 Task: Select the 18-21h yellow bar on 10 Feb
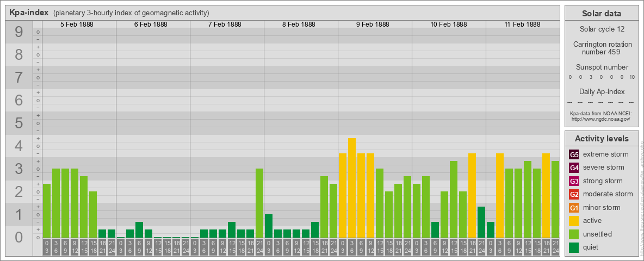472,196
